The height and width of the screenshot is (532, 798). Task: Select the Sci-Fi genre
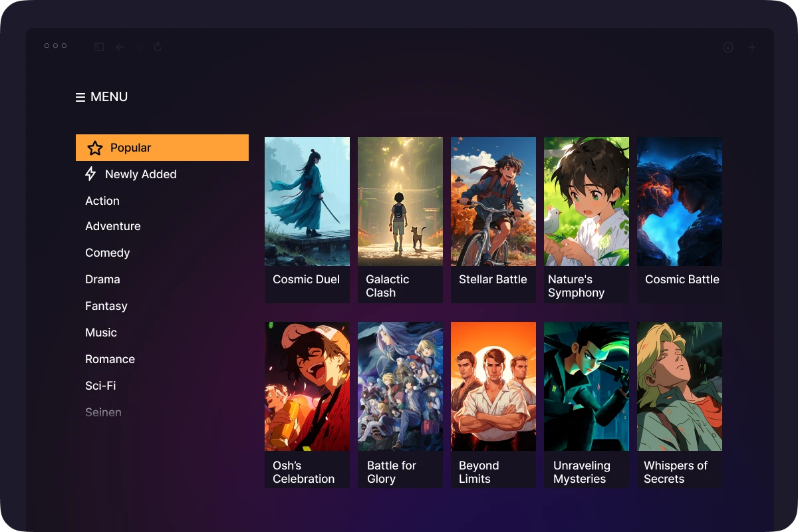click(x=100, y=385)
